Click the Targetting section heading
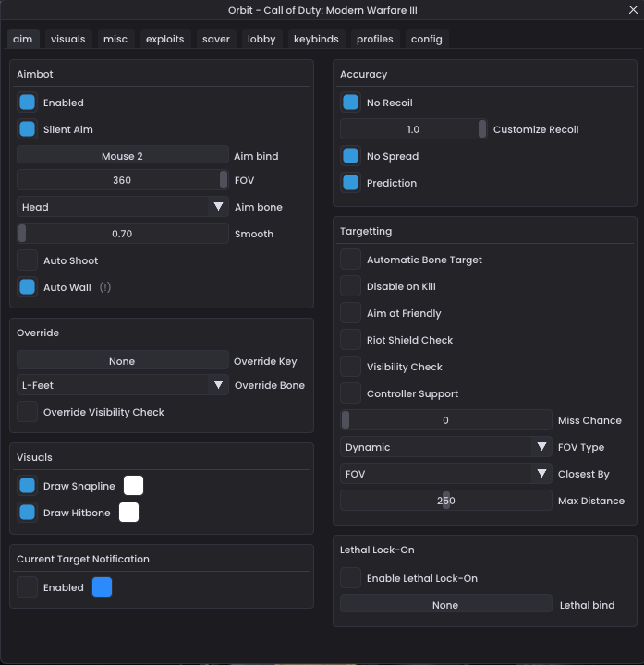644x665 pixels. pos(366,231)
